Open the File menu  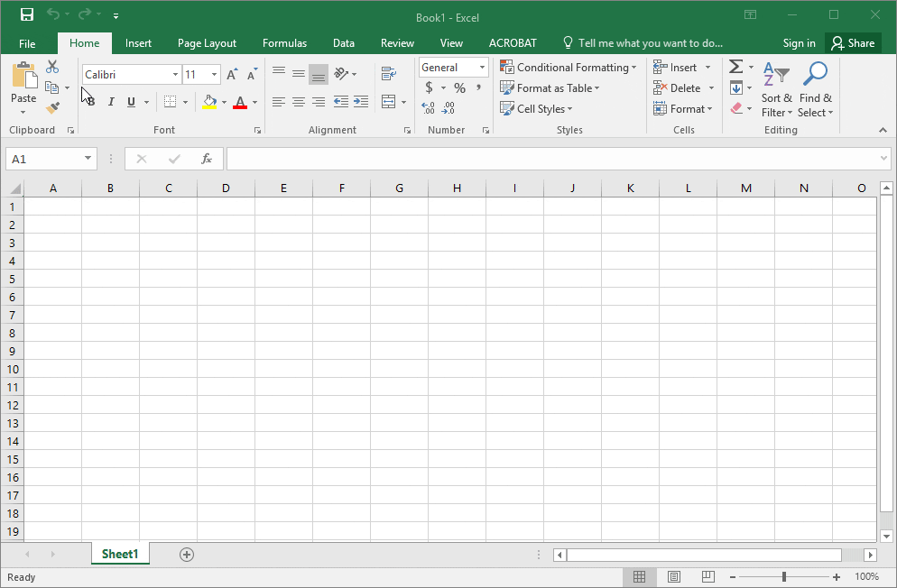click(x=27, y=42)
